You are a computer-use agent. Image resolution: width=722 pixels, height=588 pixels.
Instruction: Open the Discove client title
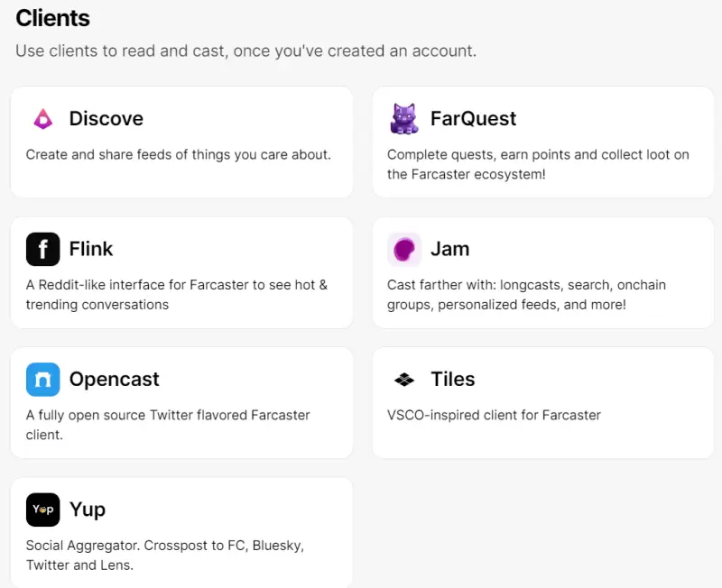click(x=106, y=119)
